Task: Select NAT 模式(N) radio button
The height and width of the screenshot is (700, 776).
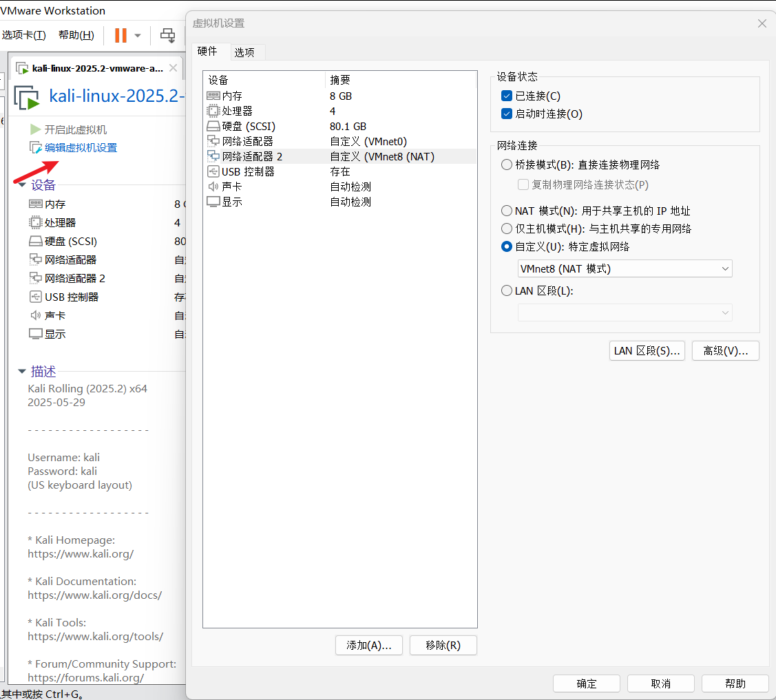Action: 506,211
